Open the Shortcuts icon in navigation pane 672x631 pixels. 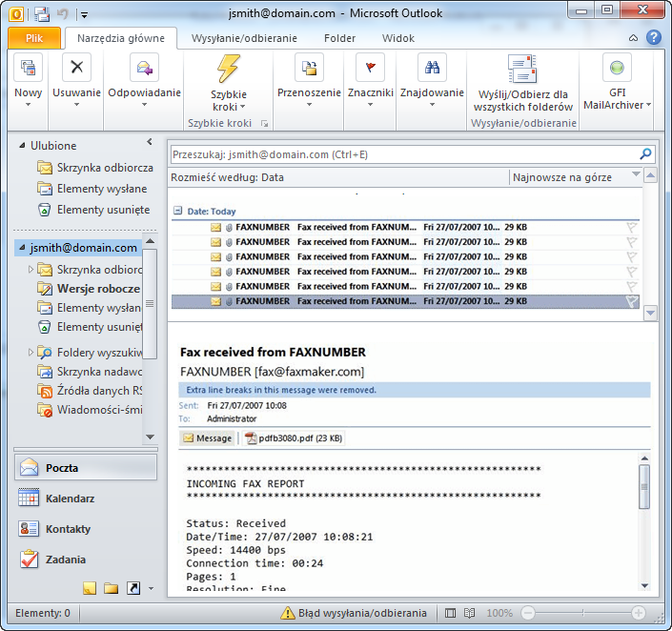[x=133, y=588]
